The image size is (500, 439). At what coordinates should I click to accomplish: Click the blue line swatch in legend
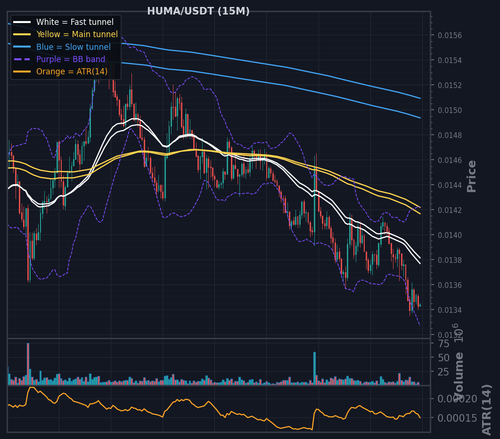(x=22, y=47)
